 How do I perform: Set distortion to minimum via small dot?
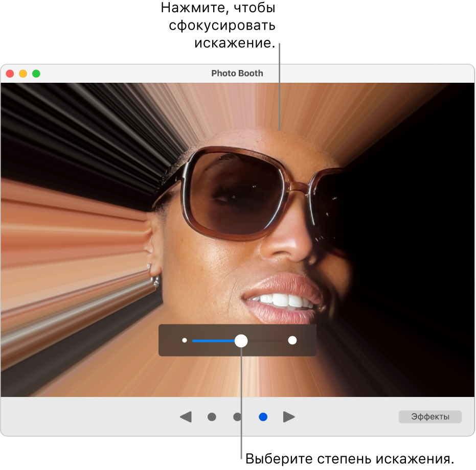(x=185, y=340)
